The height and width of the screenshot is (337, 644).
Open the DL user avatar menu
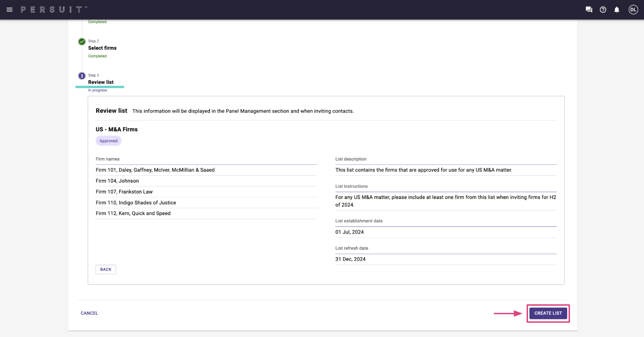[x=633, y=10]
